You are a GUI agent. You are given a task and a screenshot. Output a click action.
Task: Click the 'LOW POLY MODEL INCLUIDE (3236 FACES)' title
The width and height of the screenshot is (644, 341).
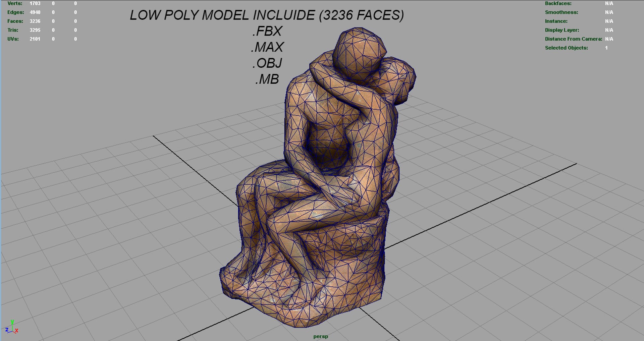267,15
